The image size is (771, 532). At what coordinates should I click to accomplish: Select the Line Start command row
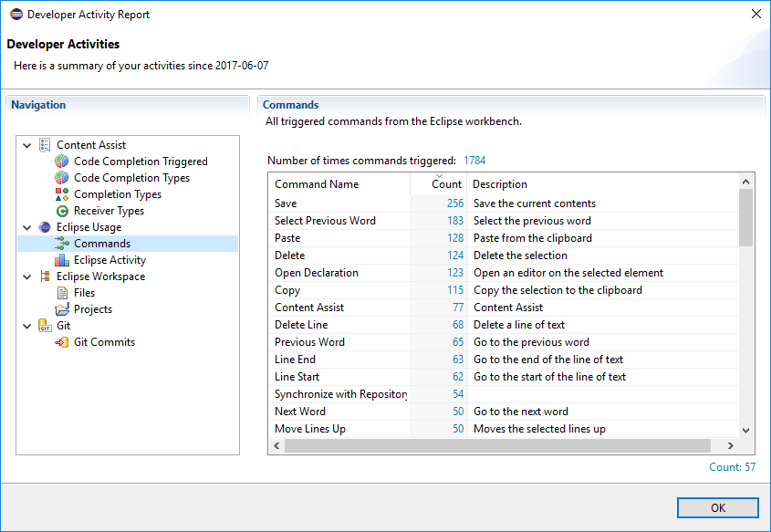pyautogui.click(x=504, y=377)
